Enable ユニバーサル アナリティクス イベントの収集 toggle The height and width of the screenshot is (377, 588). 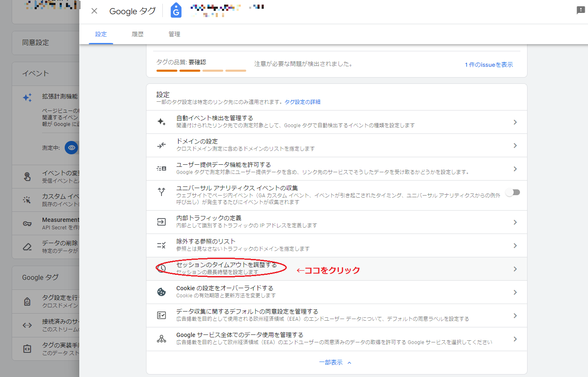[513, 192]
